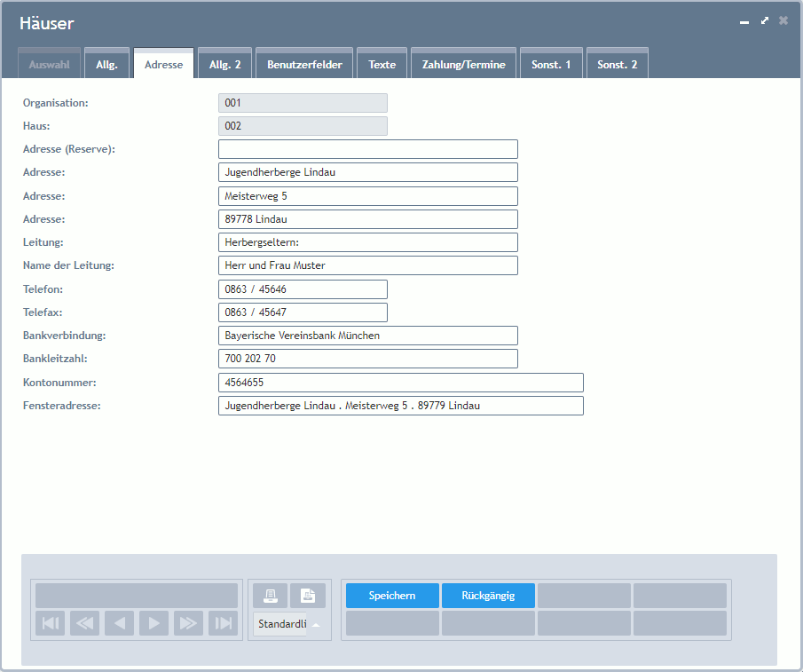Go to the previous record
This screenshot has width=803, height=672.
pos(119,623)
